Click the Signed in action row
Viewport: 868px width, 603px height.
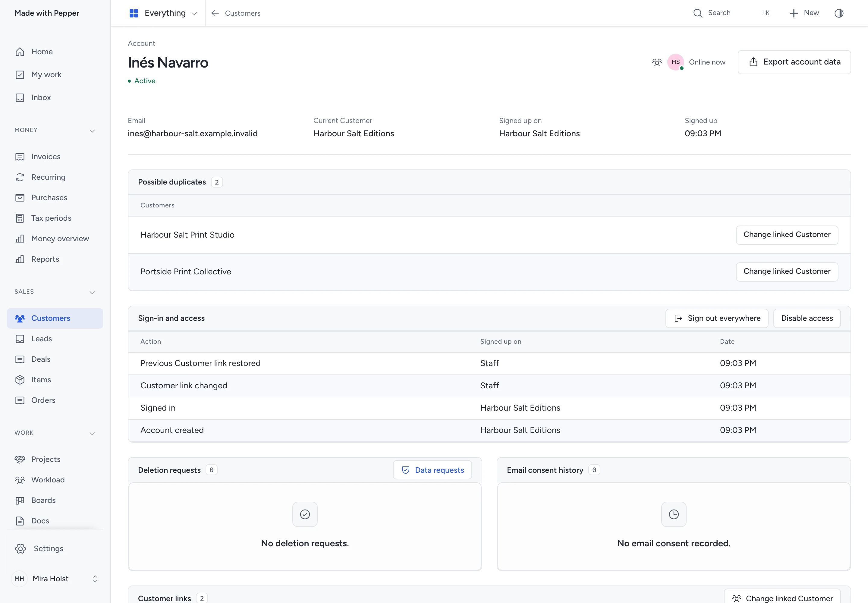click(x=489, y=408)
